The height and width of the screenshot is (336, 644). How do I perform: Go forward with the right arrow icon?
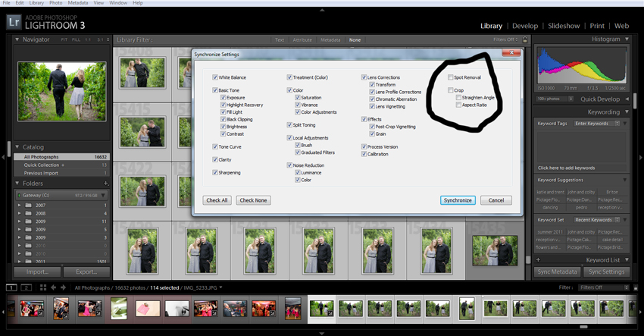(63, 288)
